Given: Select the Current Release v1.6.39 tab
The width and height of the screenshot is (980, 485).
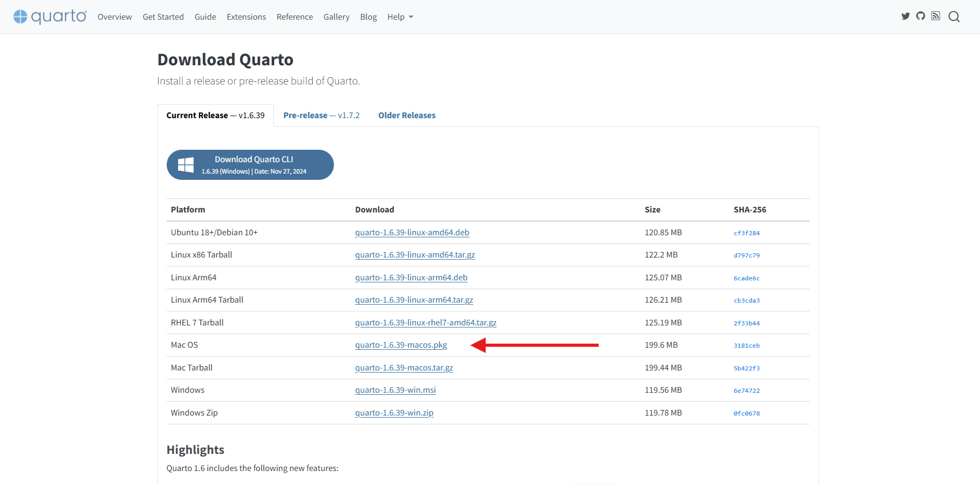Looking at the screenshot, I should pos(215,116).
